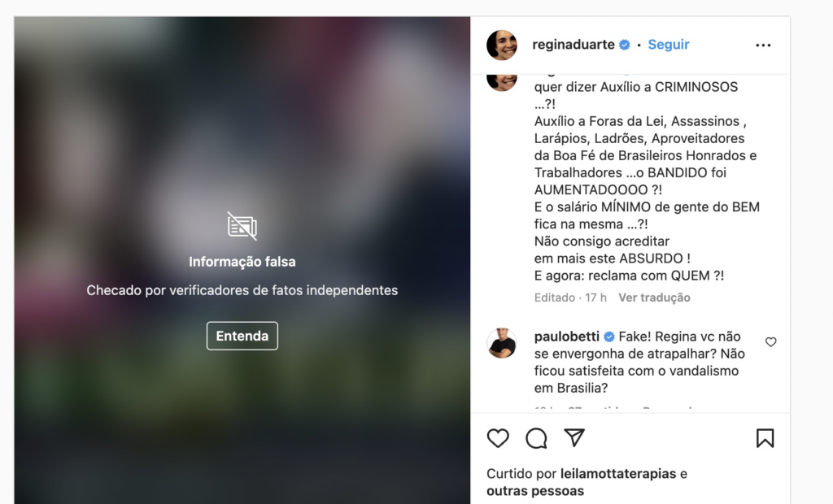833x504 pixels.
Task: Click the crossed-out newspaper false info icon
Action: [x=242, y=226]
